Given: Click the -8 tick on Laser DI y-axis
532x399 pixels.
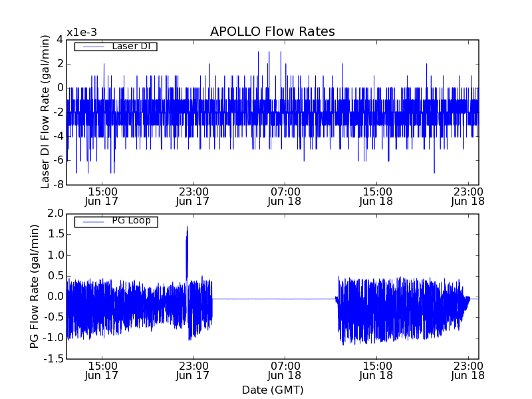Looking at the screenshot, I should click(x=57, y=184).
